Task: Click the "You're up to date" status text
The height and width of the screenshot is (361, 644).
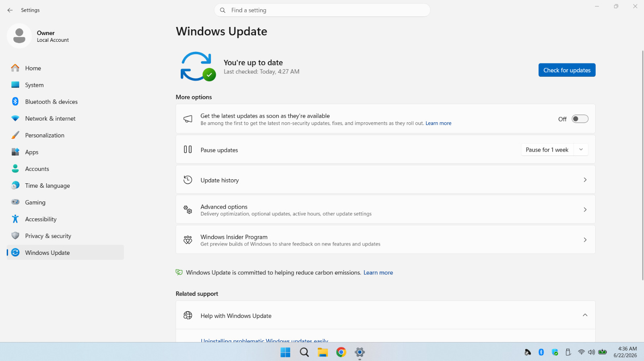Action: [x=253, y=62]
